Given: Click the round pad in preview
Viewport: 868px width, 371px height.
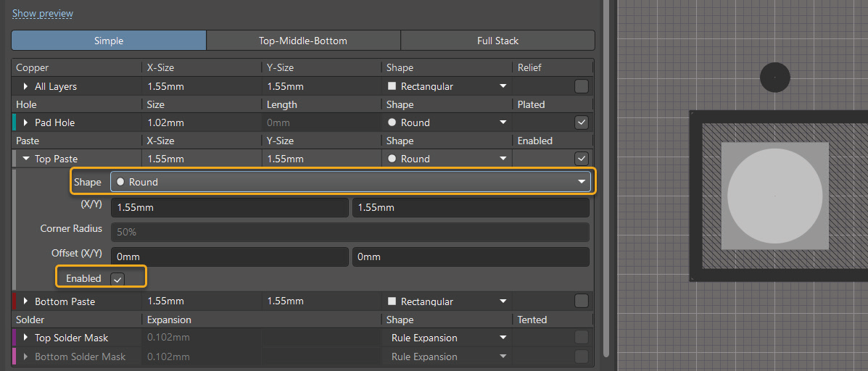Looking at the screenshot, I should tap(774, 196).
